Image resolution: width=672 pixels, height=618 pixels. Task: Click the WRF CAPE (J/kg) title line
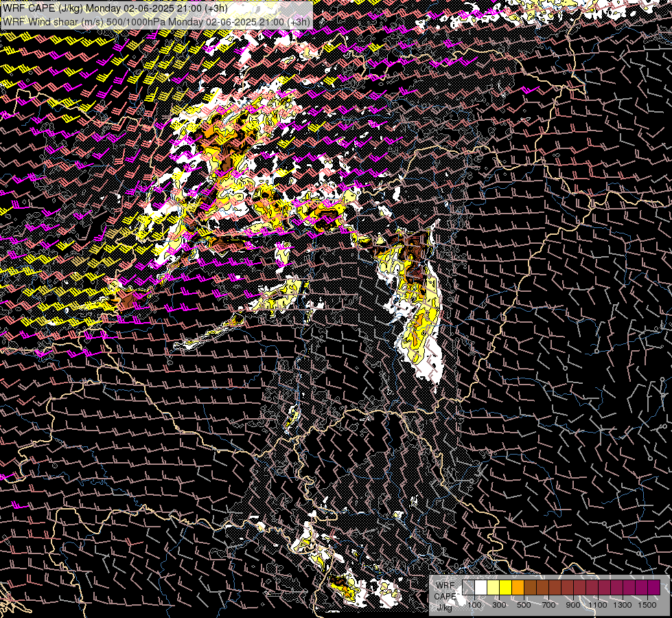(x=115, y=8)
